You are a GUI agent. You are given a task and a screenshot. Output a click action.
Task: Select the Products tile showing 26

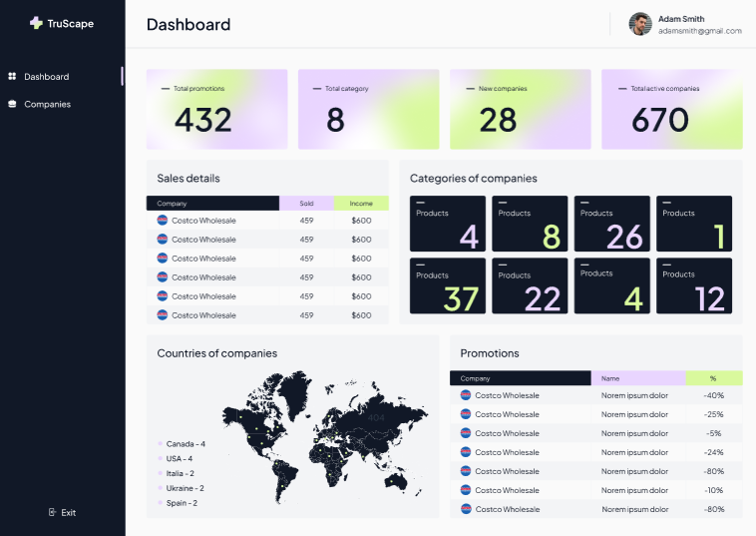(611, 224)
